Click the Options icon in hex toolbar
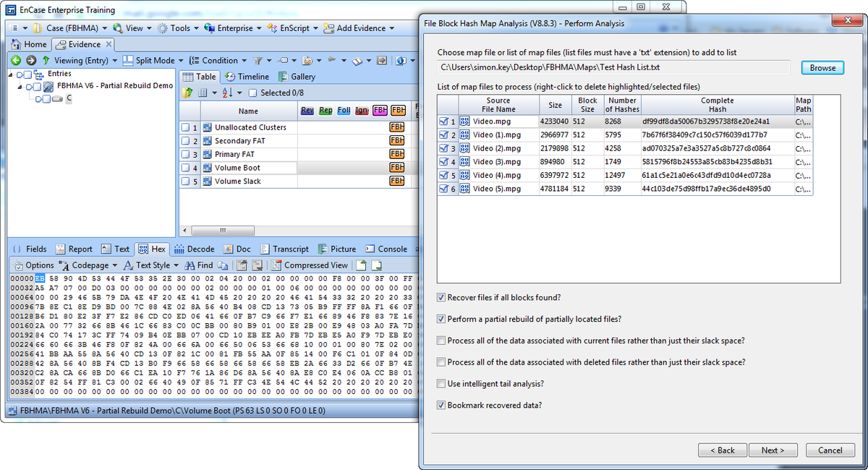The width and height of the screenshot is (868, 470). click(x=18, y=265)
